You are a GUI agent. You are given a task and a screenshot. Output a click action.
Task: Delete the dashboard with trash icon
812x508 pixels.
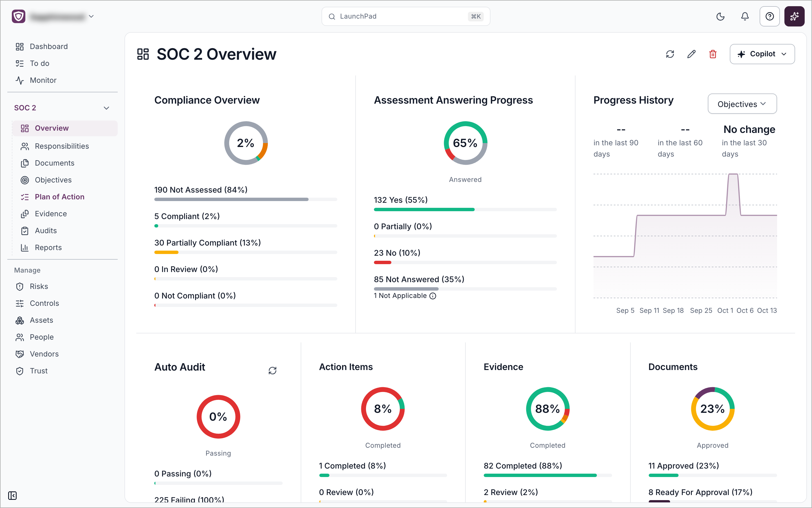click(x=713, y=54)
